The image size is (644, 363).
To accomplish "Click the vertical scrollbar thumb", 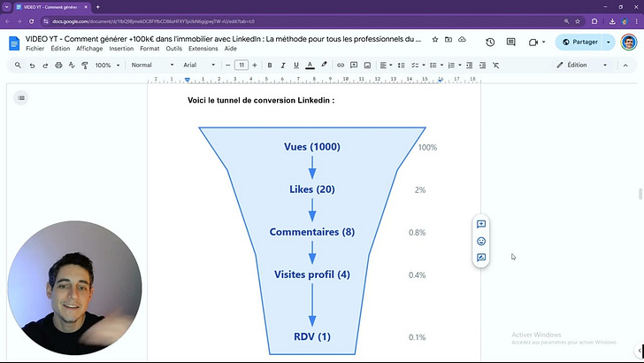I will [x=640, y=193].
